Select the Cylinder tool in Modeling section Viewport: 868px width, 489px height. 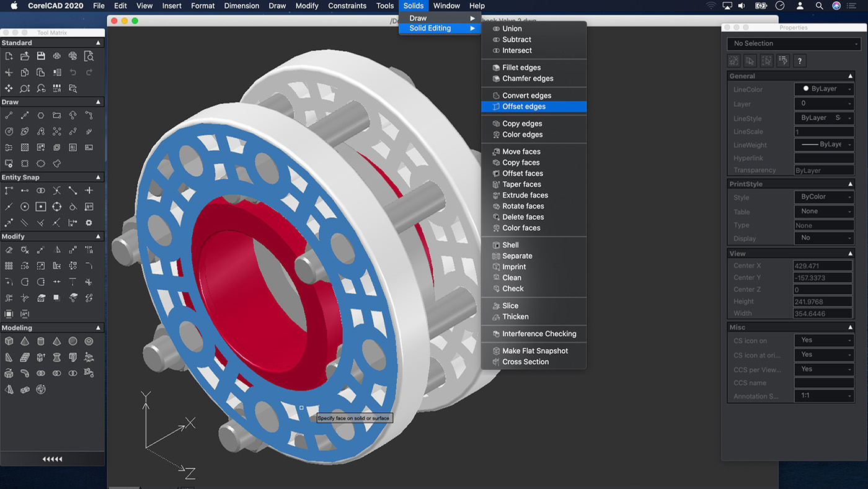pyautogui.click(x=41, y=341)
